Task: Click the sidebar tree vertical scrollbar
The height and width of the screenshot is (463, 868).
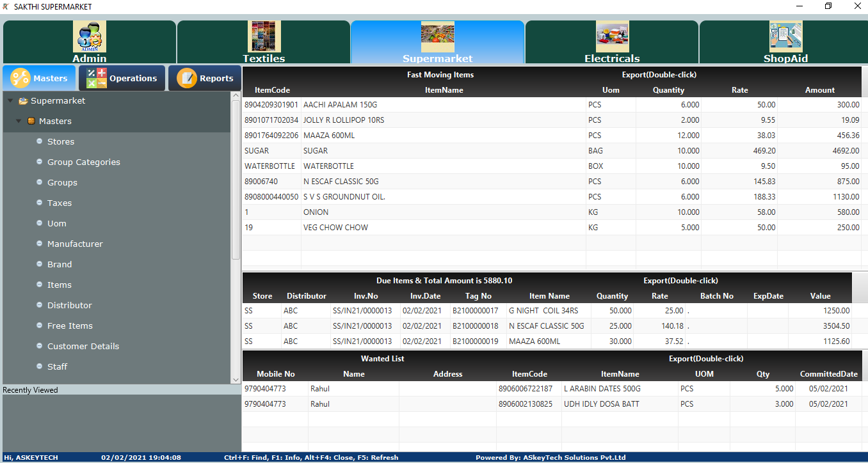Action: click(236, 179)
